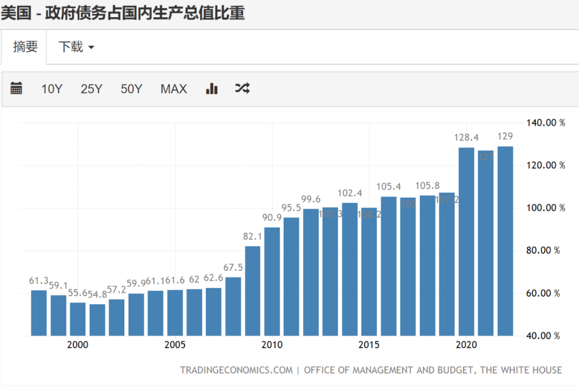
Task: Click the bar labeled 57.2
Action: (117, 318)
